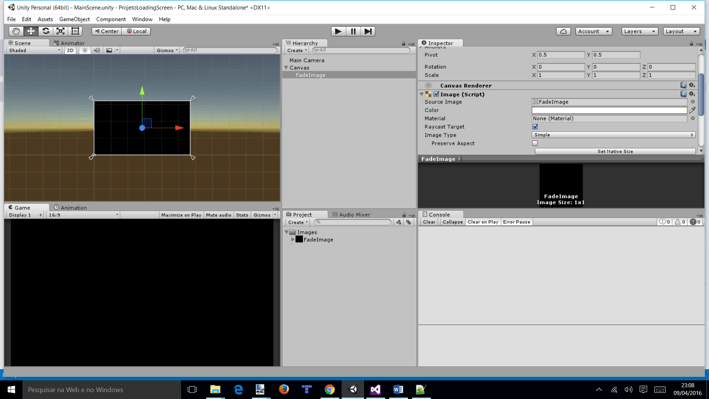
Task: Select Main Camera in Hierarchy
Action: click(307, 60)
